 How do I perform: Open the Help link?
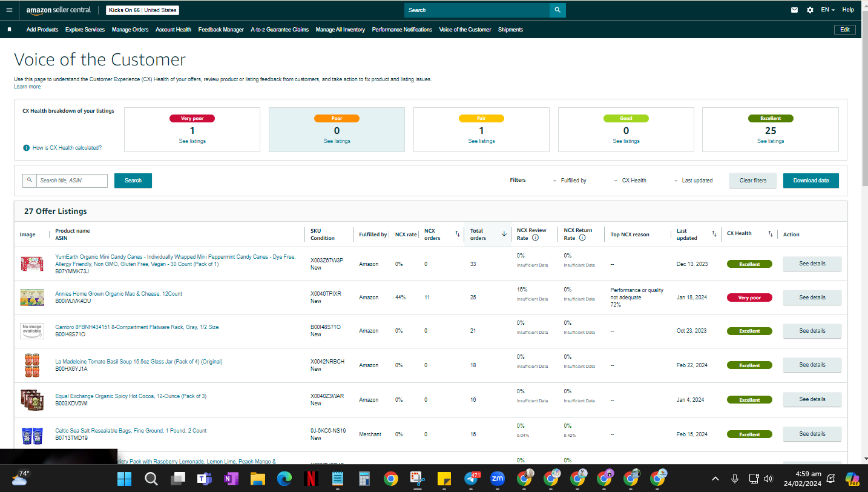pyautogui.click(x=848, y=10)
